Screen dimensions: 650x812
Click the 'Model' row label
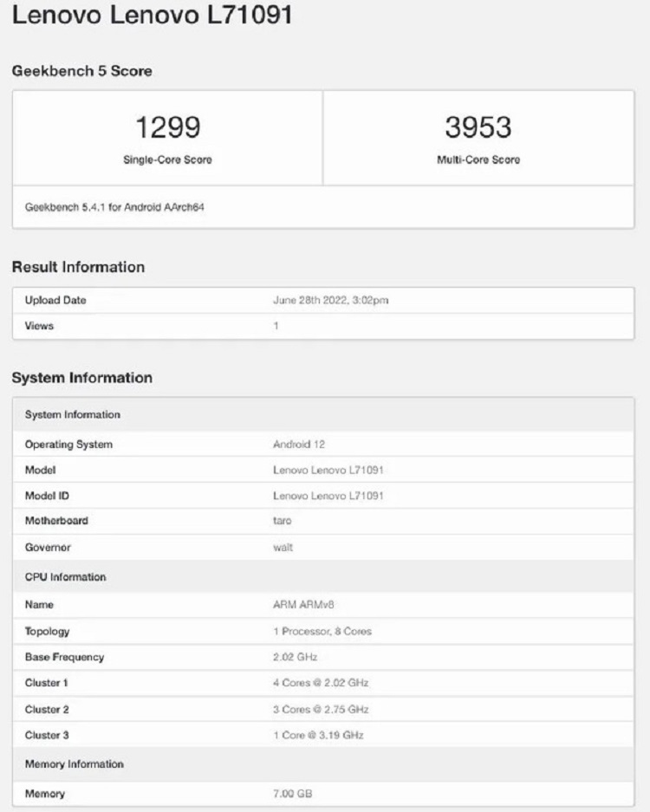41,471
